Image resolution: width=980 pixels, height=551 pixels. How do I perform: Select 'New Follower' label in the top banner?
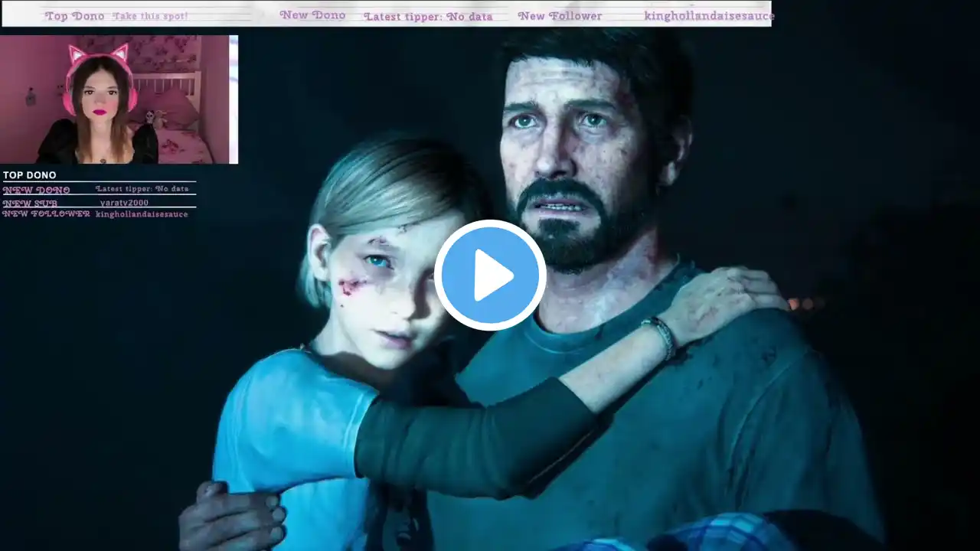pos(560,16)
